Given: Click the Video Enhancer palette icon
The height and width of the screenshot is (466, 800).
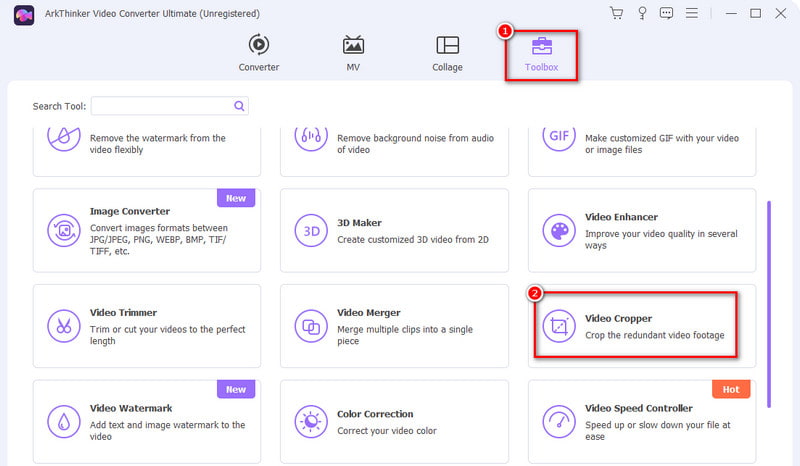Looking at the screenshot, I should [559, 231].
